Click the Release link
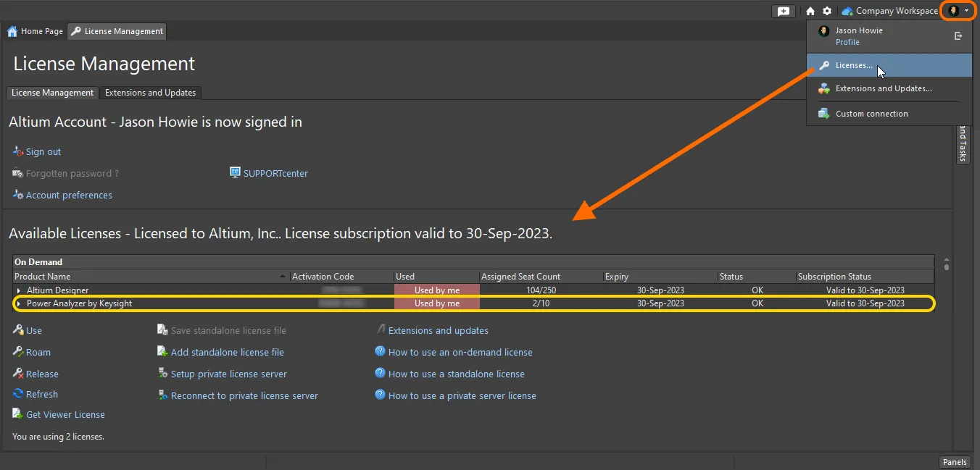This screenshot has height=470, width=980. tap(42, 374)
